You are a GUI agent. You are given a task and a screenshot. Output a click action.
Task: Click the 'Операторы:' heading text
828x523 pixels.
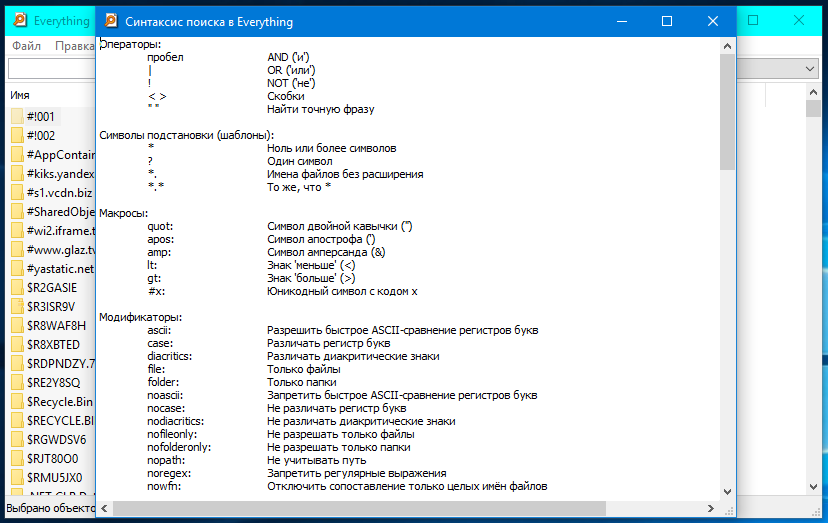(x=130, y=44)
